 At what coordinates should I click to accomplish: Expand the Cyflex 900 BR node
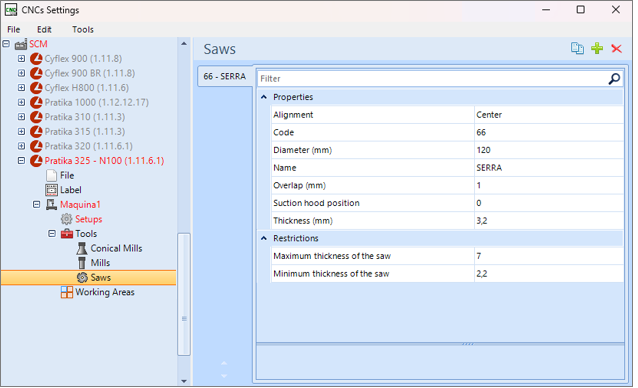click(21, 73)
